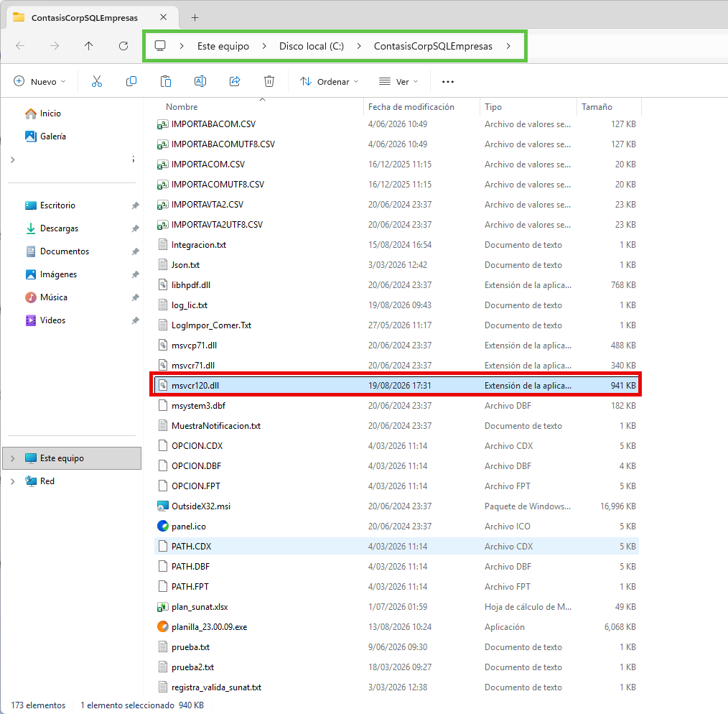Image resolution: width=728 pixels, height=714 pixels.
Task: Expand chevron after Este equipo in address bar
Action: (264, 46)
